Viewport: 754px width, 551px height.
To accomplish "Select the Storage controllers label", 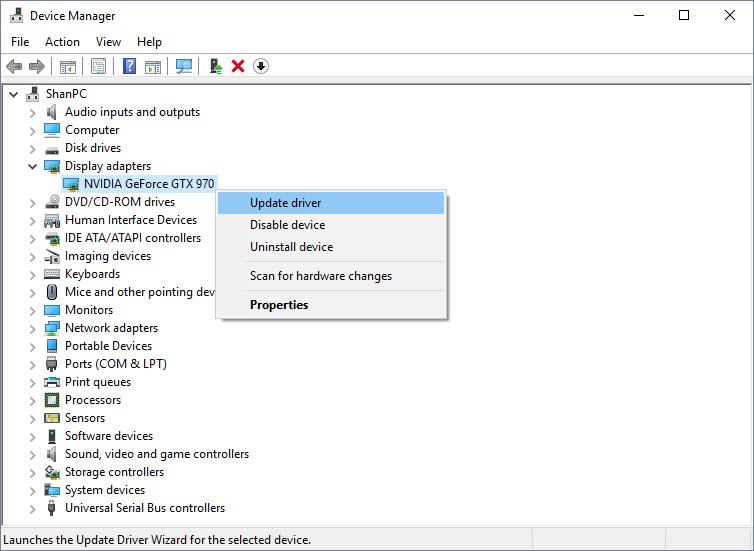I will (114, 472).
